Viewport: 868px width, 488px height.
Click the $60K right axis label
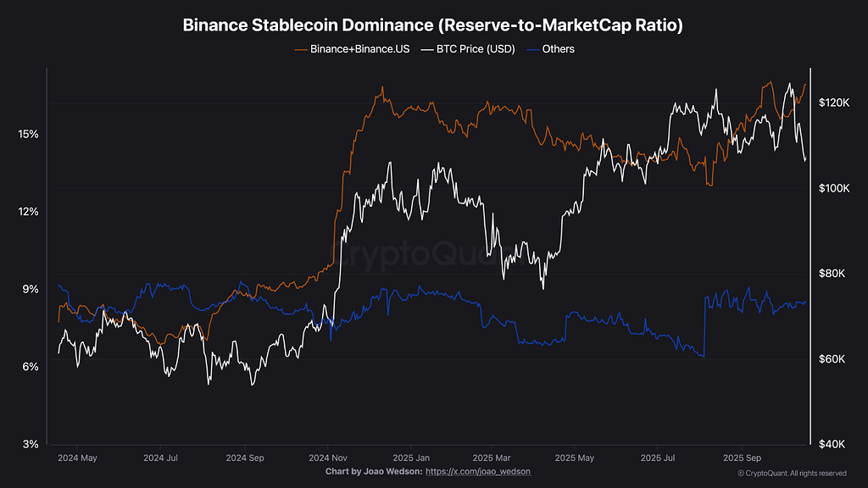(x=832, y=359)
